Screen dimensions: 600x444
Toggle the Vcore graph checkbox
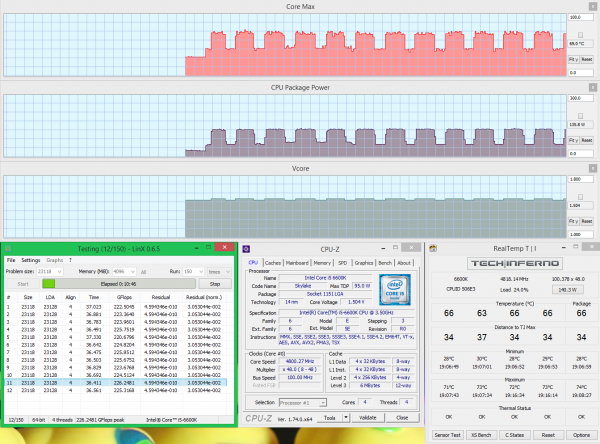pos(580,197)
